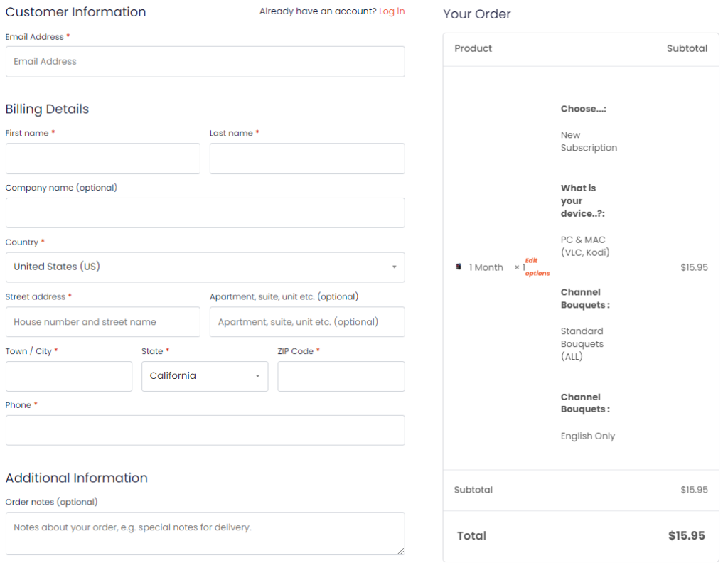Focus the Email Address input field
728x568 pixels.
pyautogui.click(x=205, y=62)
